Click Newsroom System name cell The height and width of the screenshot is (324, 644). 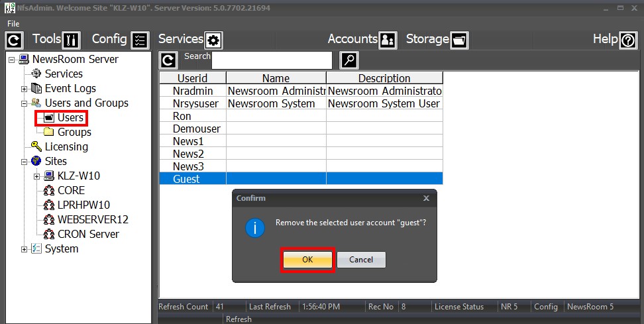pos(276,103)
